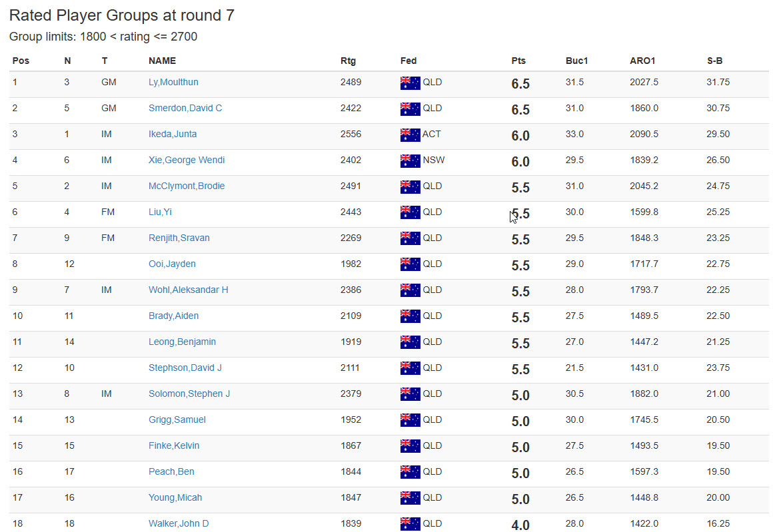
Task: Open Smerdon,David C player link
Action: click(x=185, y=109)
